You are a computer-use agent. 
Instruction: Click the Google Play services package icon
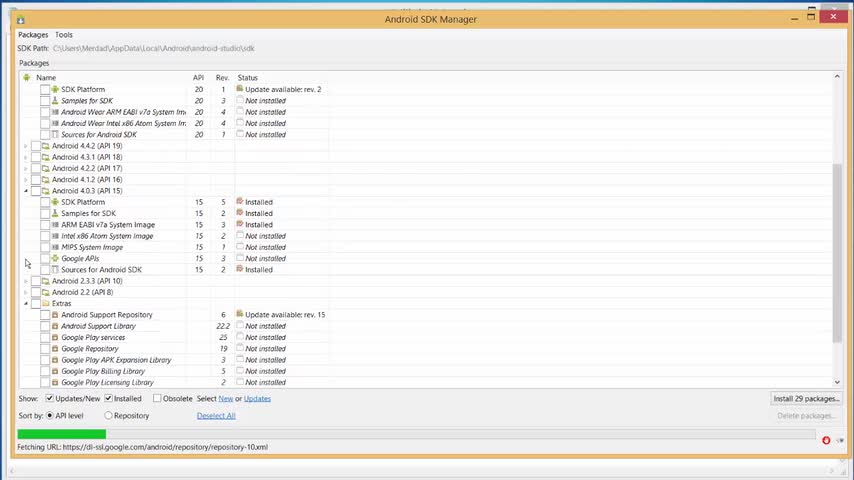(55, 337)
